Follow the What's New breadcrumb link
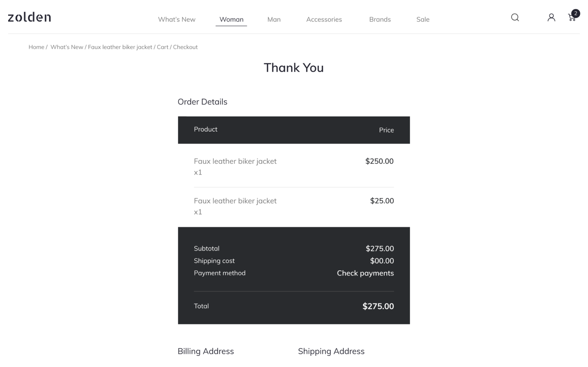Screen dimensions: 588x367 click(x=67, y=47)
